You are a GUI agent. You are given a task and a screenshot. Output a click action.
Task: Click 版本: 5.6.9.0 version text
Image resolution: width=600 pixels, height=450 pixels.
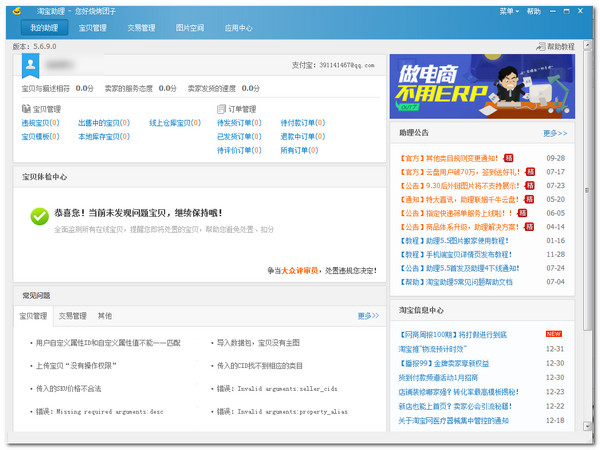click(34, 46)
